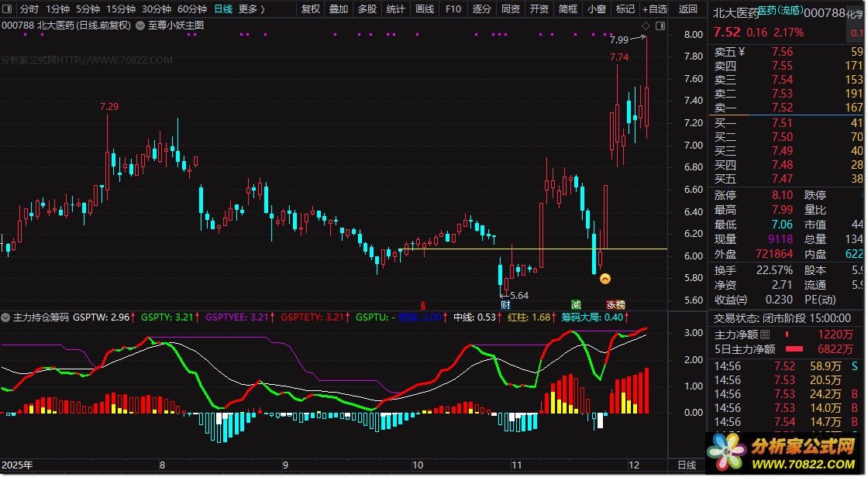868x477 pixels.
Task: Click the diamond icon above chart
Action: (x=646, y=26)
